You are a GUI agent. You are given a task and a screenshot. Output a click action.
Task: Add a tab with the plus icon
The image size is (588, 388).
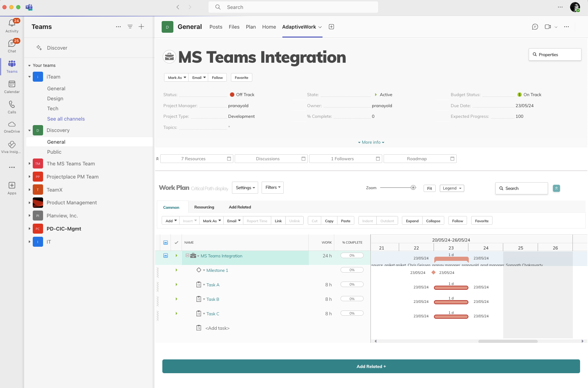click(331, 27)
